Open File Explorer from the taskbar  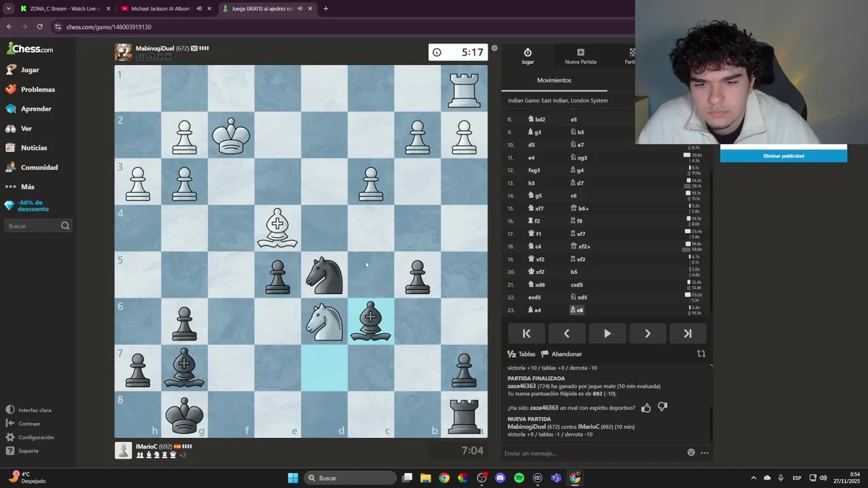[x=425, y=478]
